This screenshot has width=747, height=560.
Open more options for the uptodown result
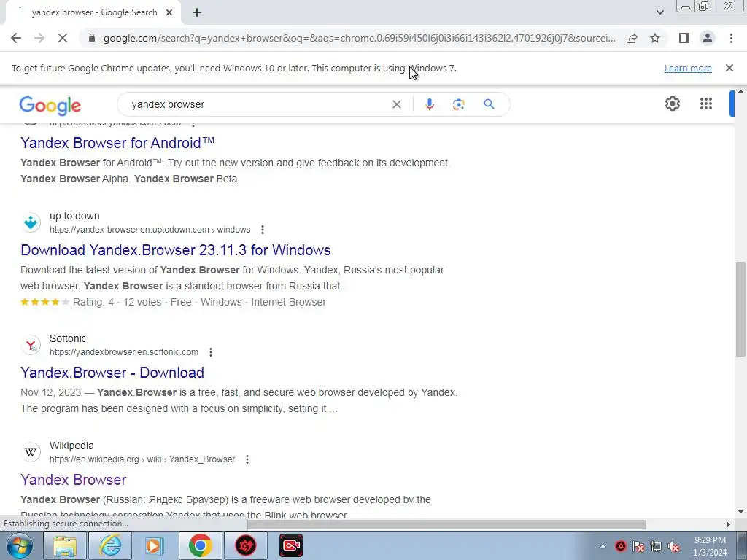(x=262, y=230)
